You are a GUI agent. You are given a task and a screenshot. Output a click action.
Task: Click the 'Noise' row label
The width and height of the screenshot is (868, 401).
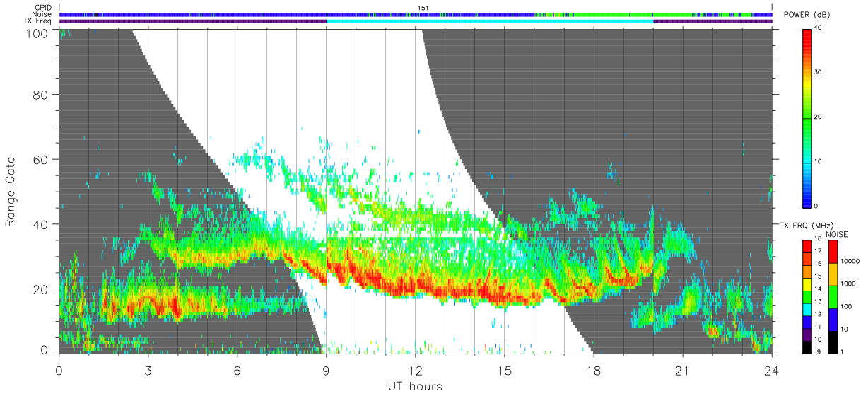[42, 14]
